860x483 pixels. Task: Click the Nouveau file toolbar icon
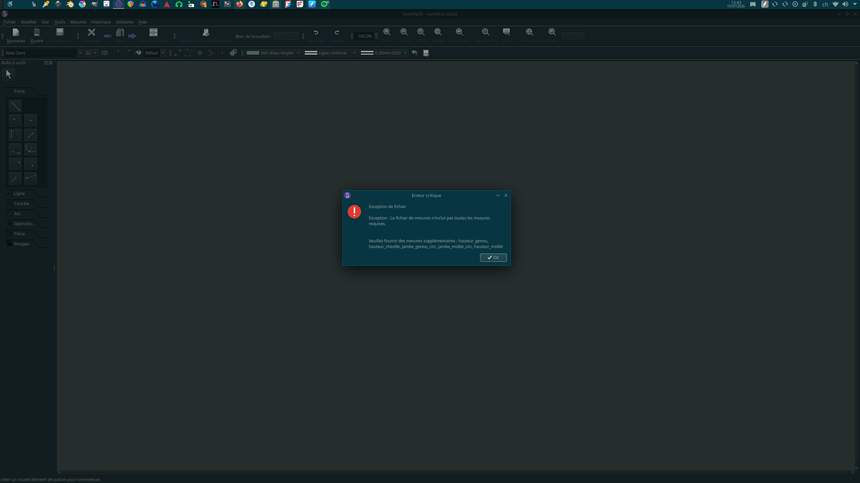(x=15, y=36)
